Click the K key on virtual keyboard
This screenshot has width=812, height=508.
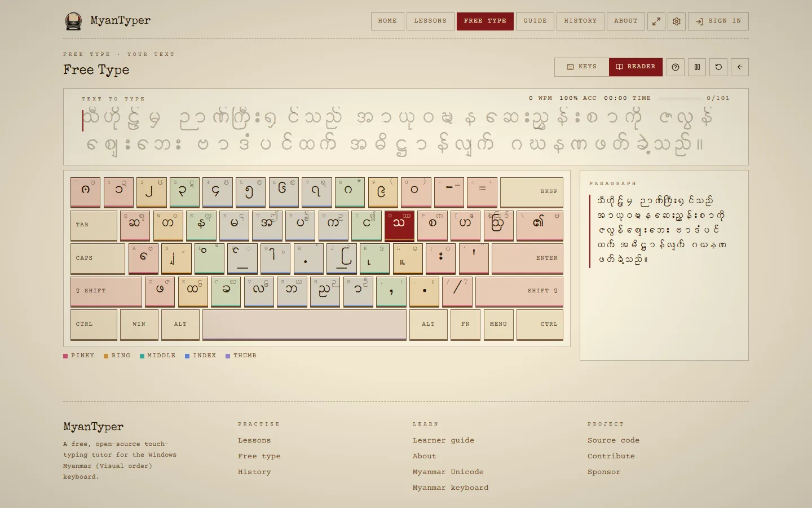pos(374,259)
